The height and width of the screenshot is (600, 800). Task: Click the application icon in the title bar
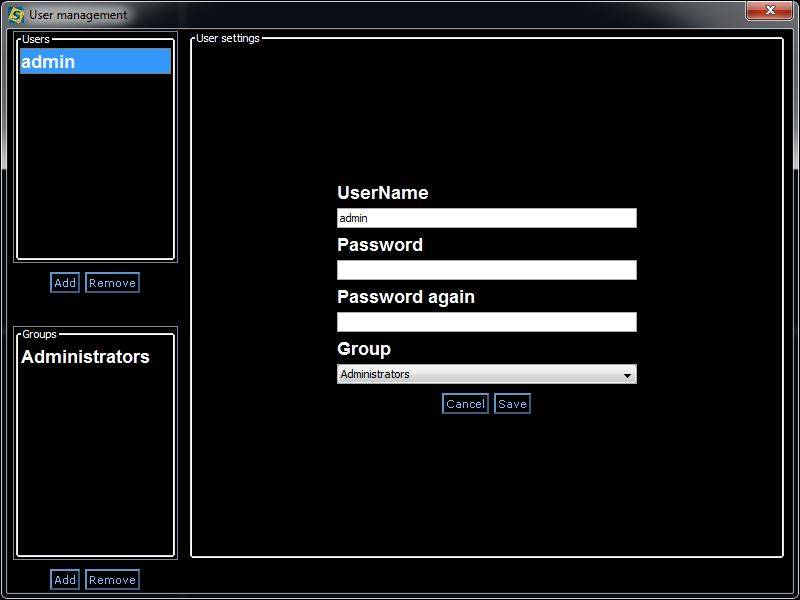[x=16, y=15]
